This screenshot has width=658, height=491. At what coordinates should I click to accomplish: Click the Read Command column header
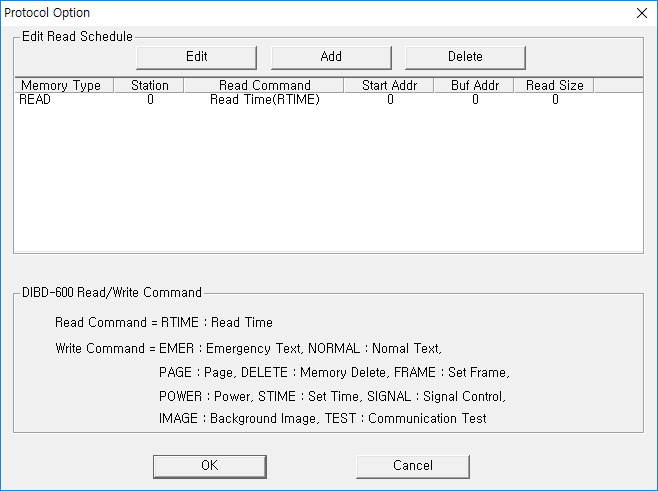coord(264,86)
